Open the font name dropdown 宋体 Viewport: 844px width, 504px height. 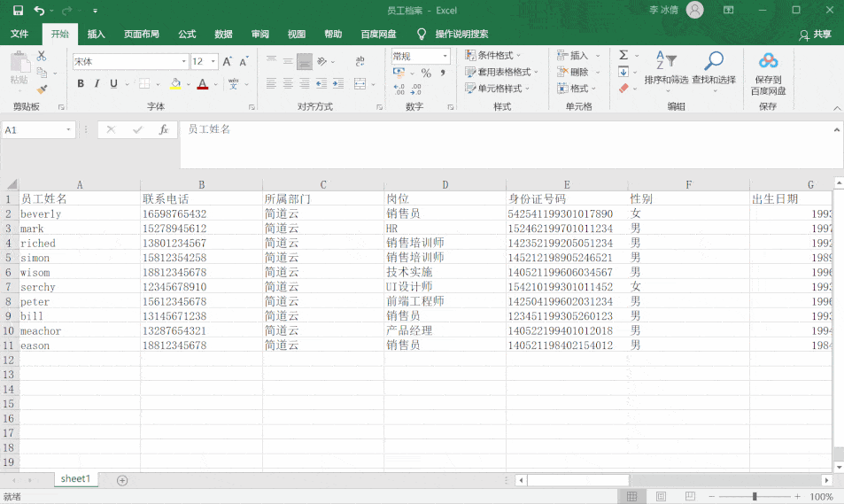(x=183, y=61)
